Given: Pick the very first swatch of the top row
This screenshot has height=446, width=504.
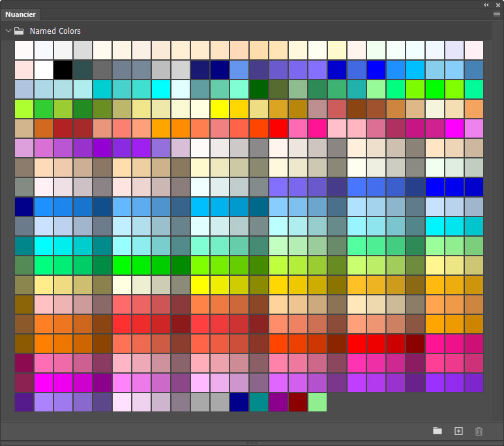Looking at the screenshot, I should click(x=23, y=50).
